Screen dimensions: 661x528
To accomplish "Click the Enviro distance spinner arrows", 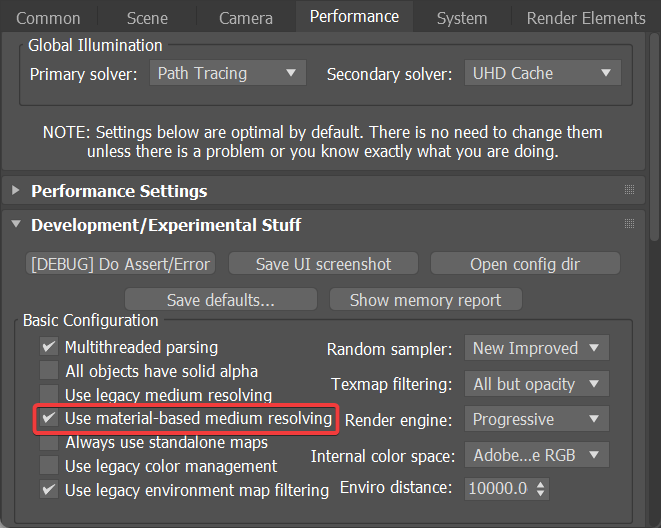I will (541, 489).
